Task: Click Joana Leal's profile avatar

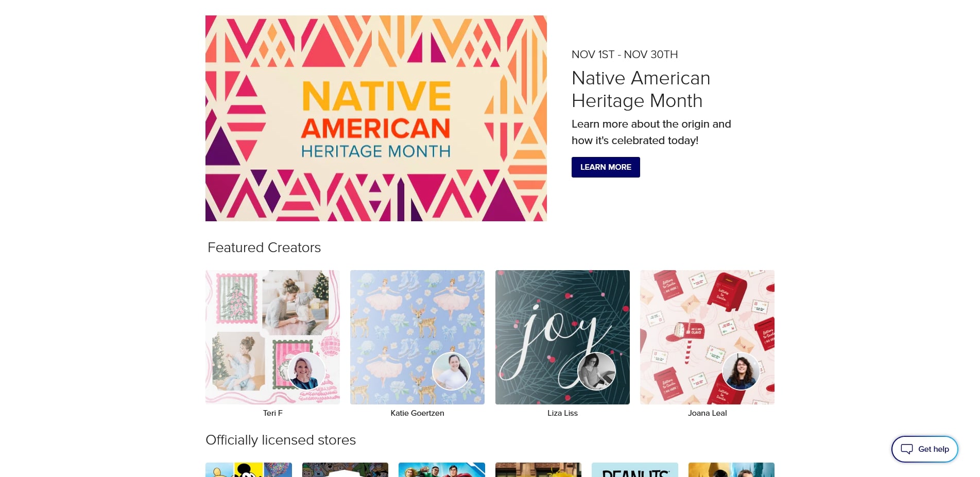Action: click(741, 371)
